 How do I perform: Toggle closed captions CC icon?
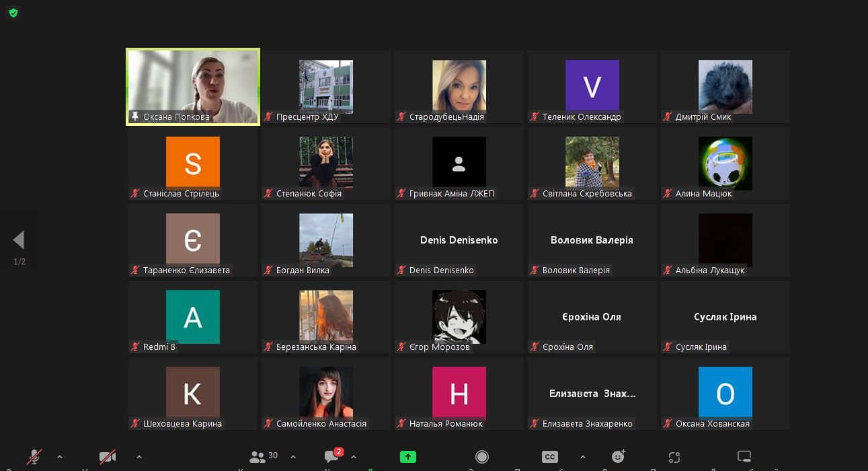pos(550,457)
